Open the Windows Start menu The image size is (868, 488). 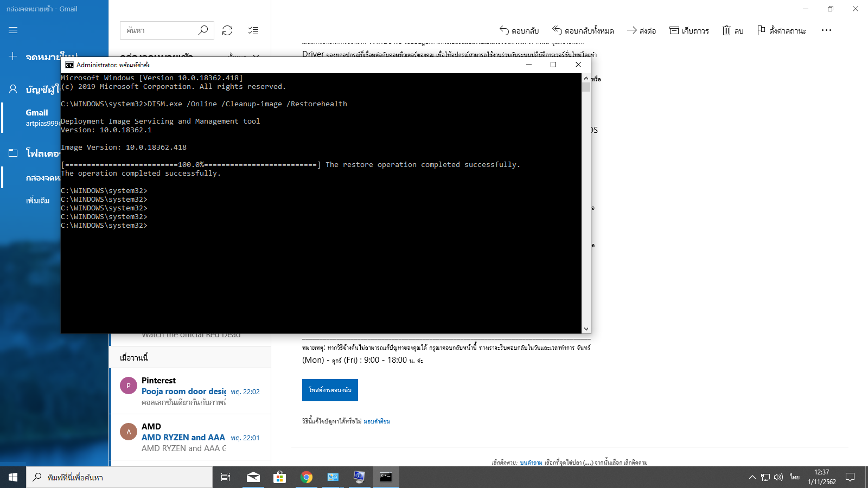13,477
